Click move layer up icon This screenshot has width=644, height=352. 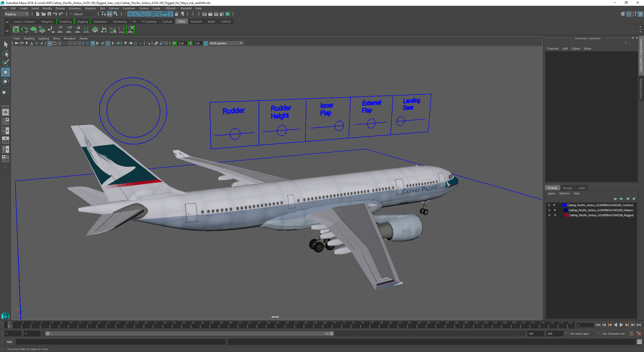615,199
